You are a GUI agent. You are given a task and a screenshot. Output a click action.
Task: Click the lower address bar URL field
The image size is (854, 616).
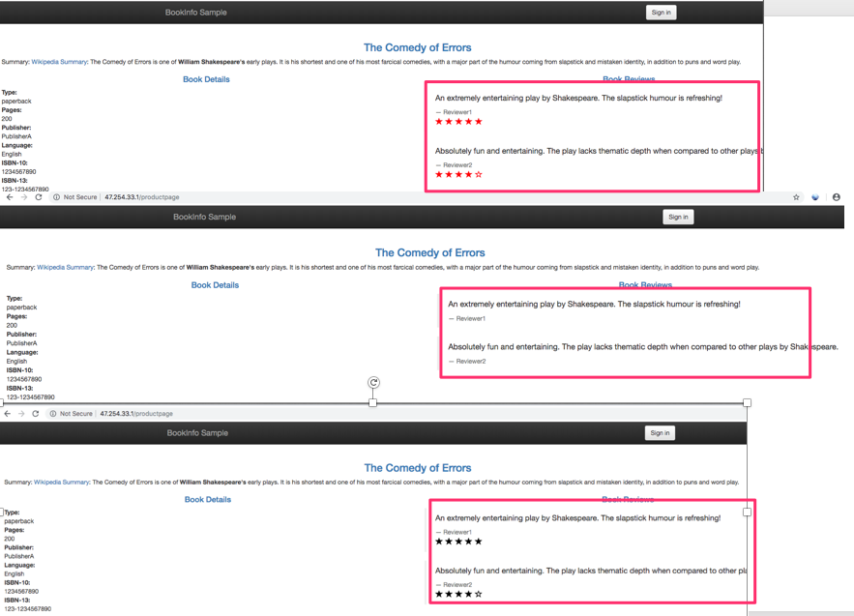pyautogui.click(x=136, y=414)
